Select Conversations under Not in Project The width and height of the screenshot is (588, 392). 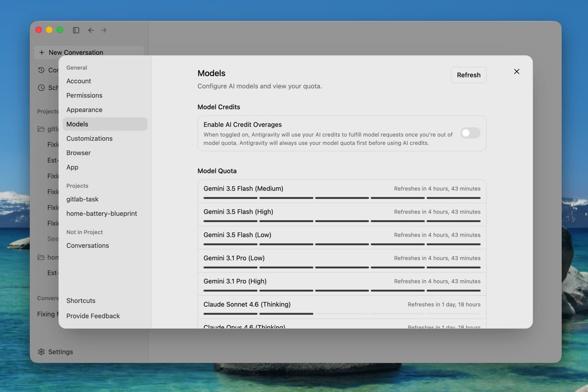pyautogui.click(x=105, y=246)
